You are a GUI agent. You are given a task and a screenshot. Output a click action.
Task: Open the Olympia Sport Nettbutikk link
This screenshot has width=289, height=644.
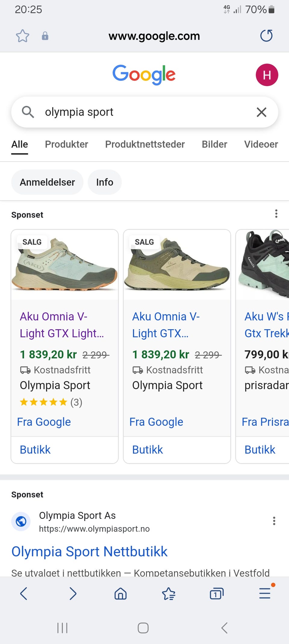pos(89,552)
